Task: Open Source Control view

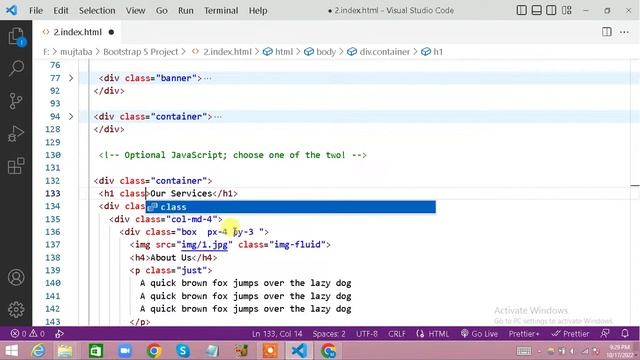Action: pos(16,101)
